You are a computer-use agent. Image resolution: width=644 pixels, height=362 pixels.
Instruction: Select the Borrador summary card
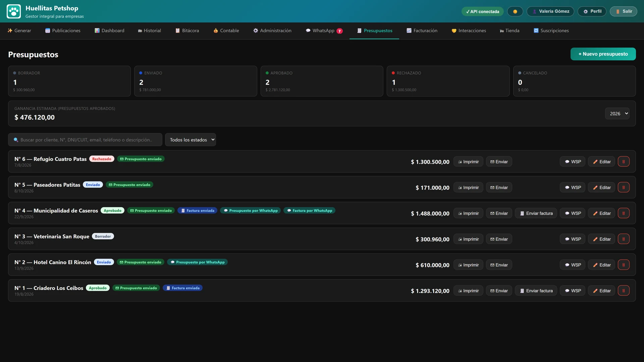coord(69,81)
